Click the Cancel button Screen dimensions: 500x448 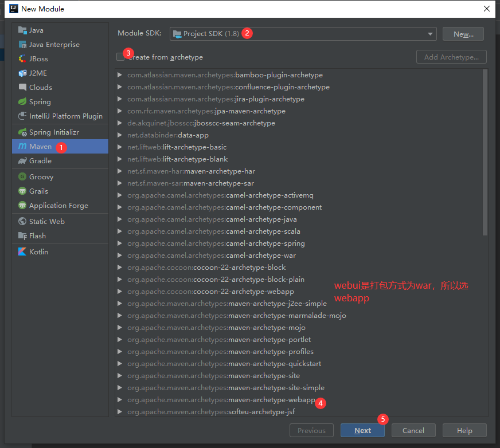click(413, 430)
